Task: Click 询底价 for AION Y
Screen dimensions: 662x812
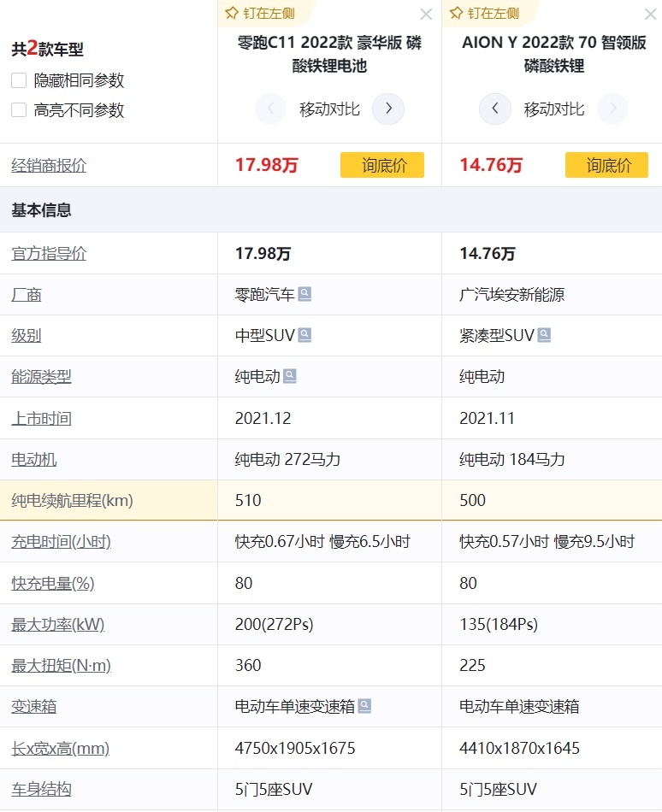Action: pyautogui.click(x=606, y=165)
